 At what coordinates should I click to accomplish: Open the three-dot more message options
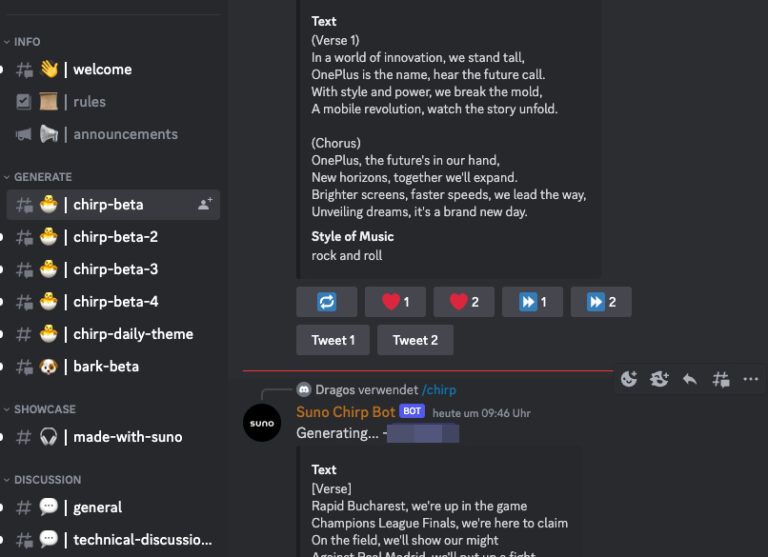coord(750,379)
